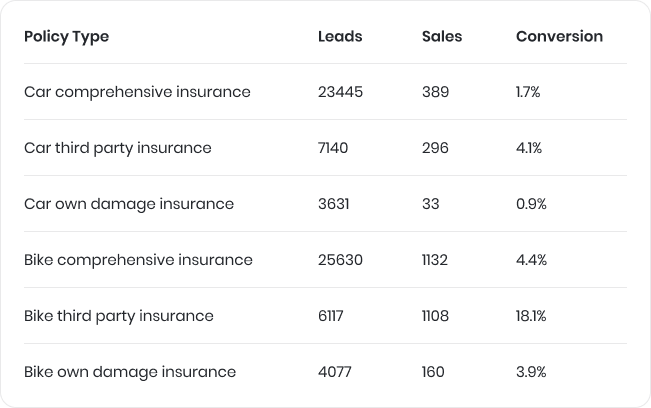Select the 7140 leads cell

point(333,148)
